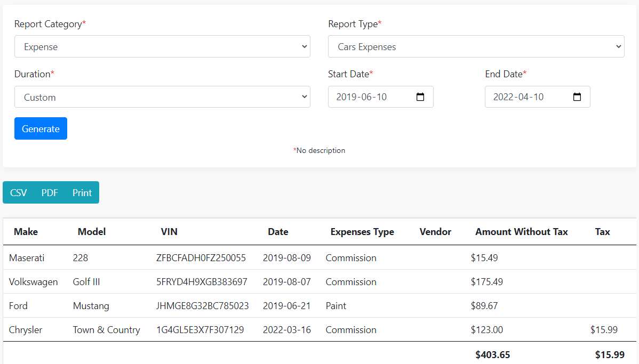Click the total amount $403.65

click(x=492, y=354)
